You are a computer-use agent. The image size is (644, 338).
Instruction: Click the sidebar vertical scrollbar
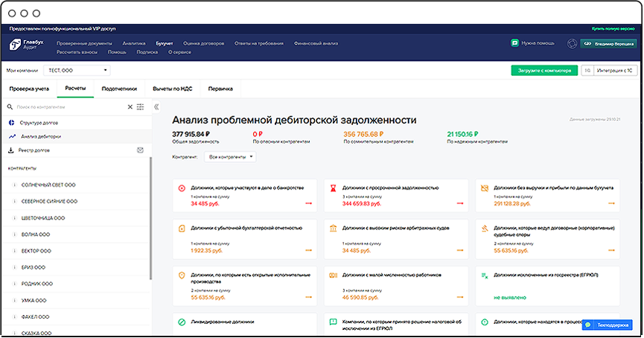(150, 218)
